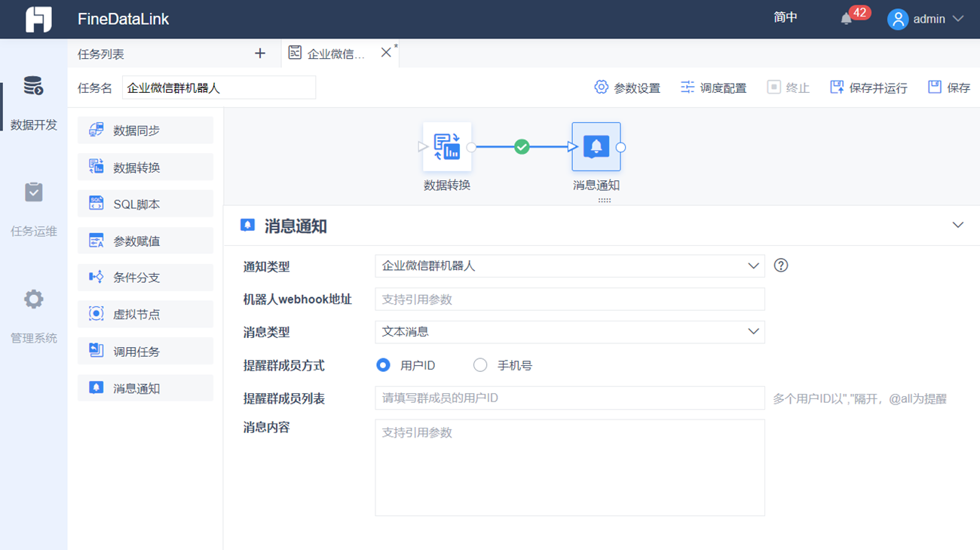The image size is (980, 550).
Task: Click the 简中 language switcher
Action: [786, 17]
